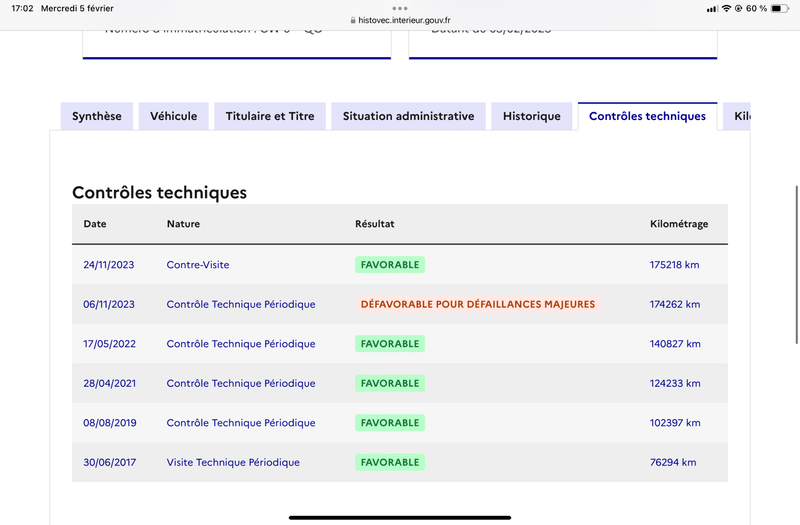Click the Contre-Visite entry
The image size is (800, 525).
[198, 265]
